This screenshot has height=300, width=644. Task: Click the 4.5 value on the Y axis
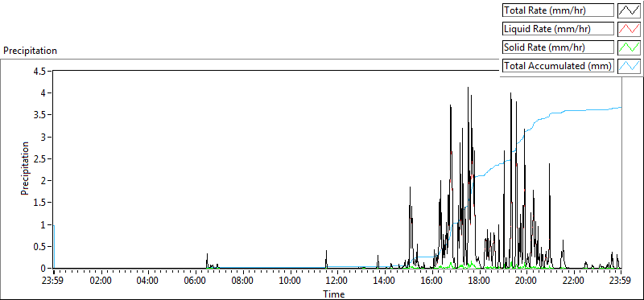39,71
